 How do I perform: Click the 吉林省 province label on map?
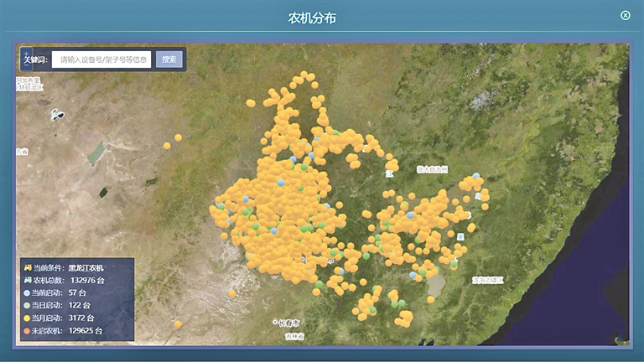click(293, 336)
